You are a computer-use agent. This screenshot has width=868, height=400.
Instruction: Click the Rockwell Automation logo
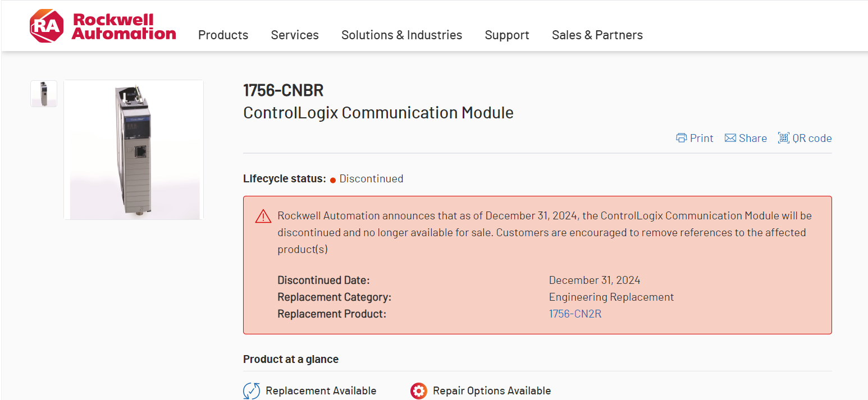103,26
